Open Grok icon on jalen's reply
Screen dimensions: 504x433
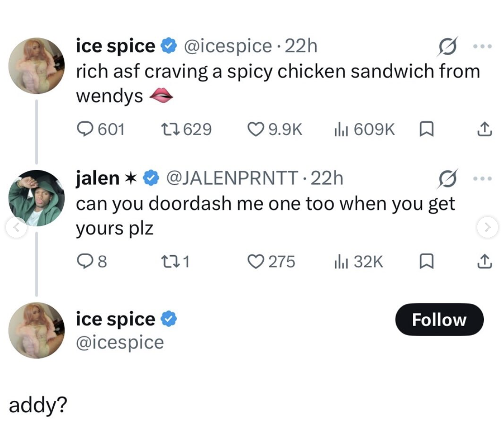(447, 178)
